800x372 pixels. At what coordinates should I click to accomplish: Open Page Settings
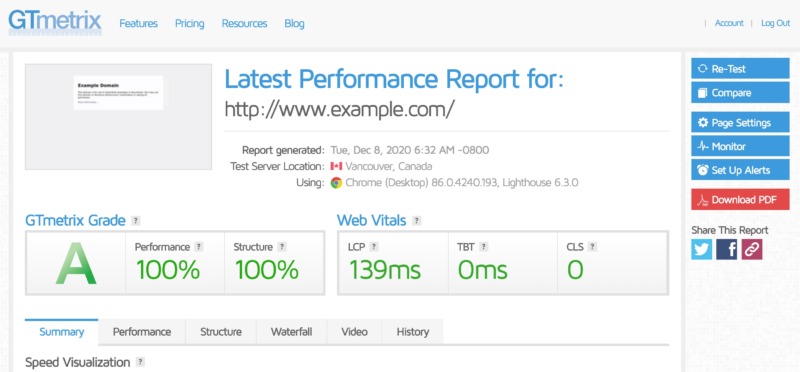[x=740, y=122]
